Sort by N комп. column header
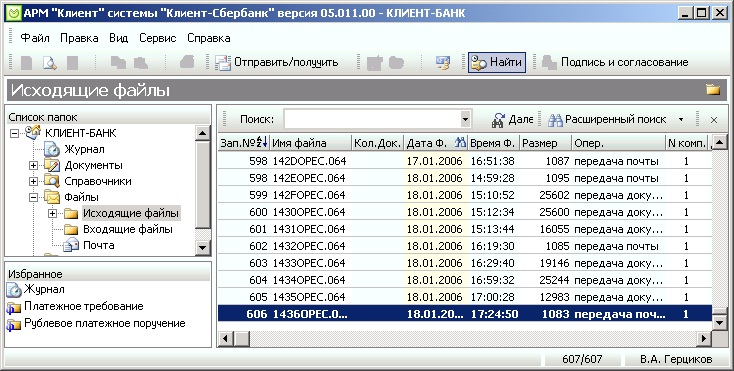 point(687,143)
